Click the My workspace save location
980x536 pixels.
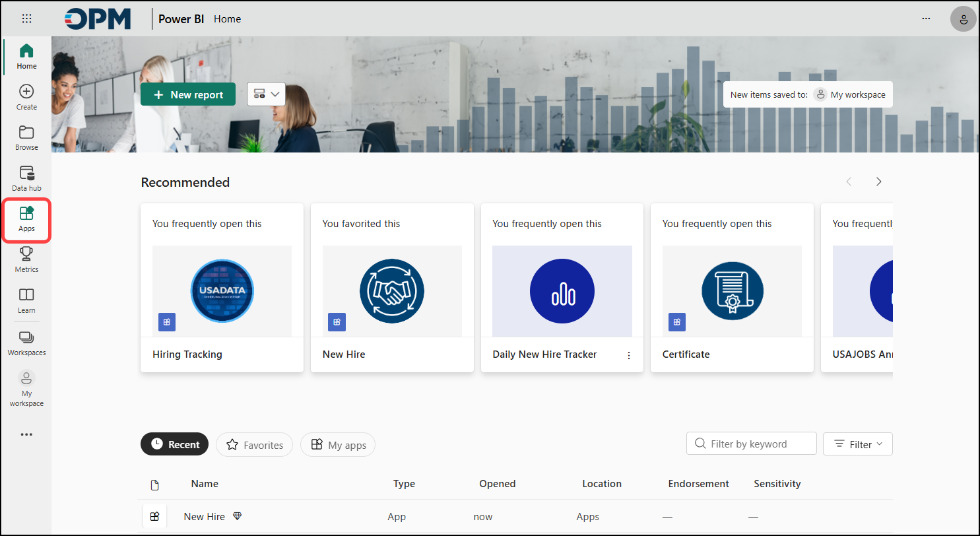(849, 94)
